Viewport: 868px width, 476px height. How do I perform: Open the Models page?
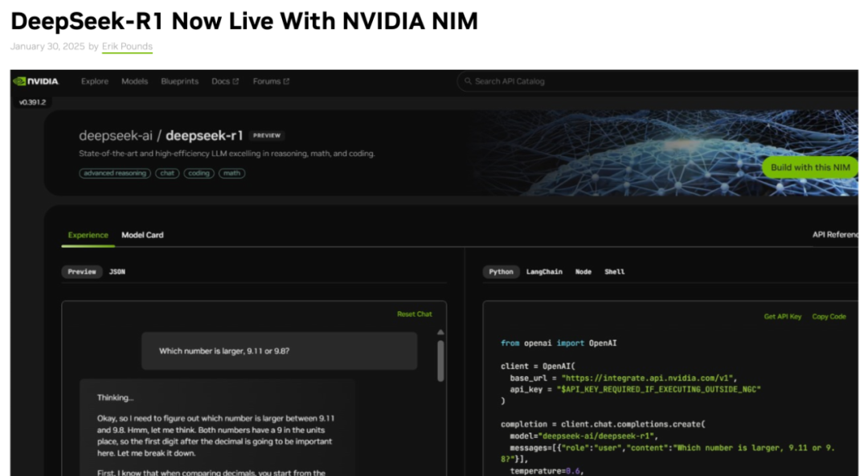134,81
